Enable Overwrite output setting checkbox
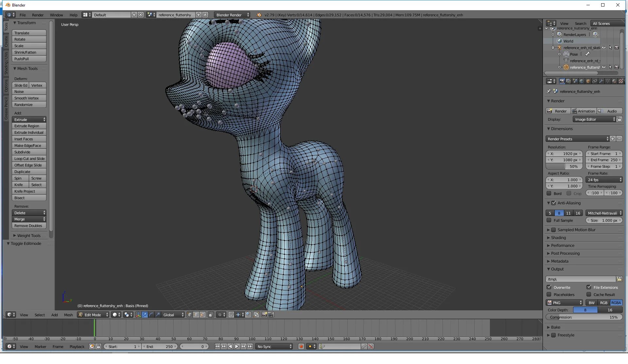The image size is (628, 364). point(549,287)
